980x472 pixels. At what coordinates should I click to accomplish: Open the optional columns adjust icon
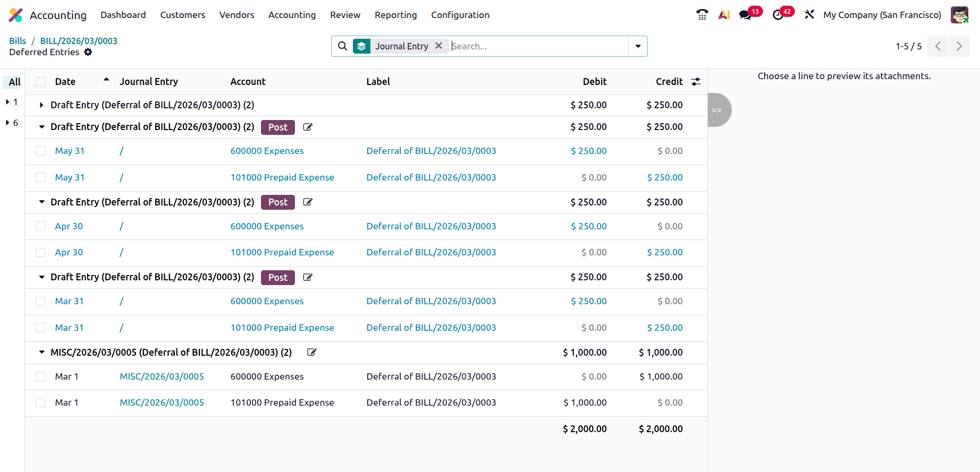pos(696,82)
